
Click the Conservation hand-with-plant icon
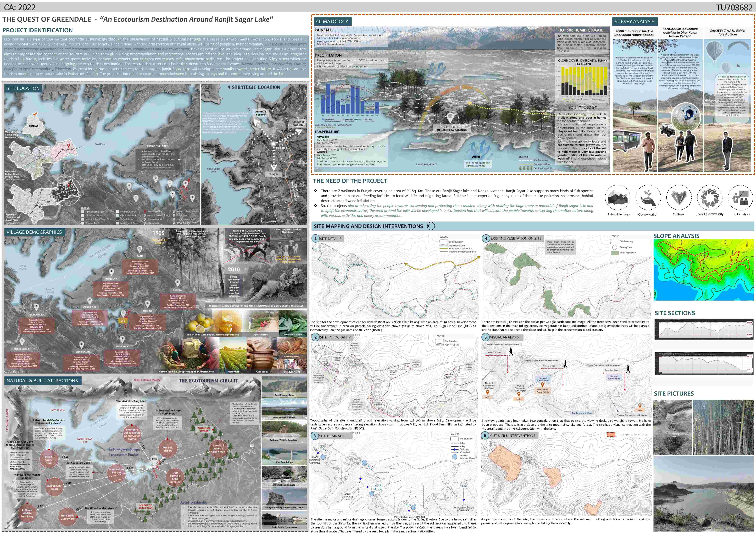click(648, 197)
